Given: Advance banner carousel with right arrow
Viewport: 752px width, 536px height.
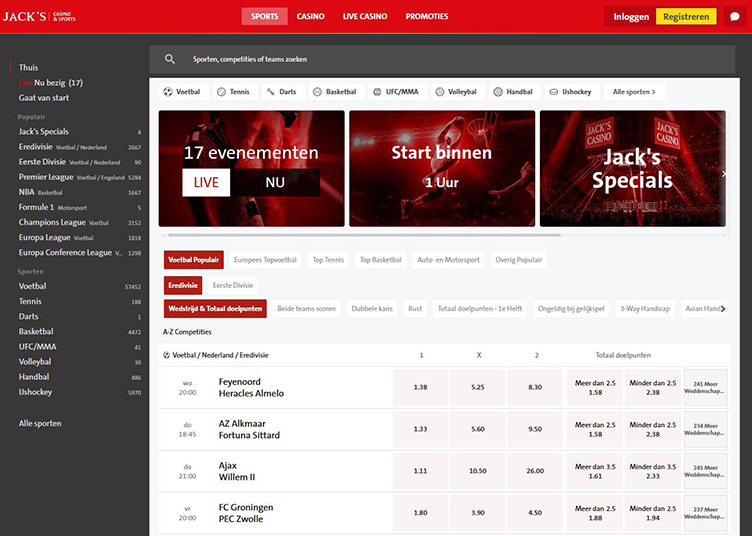Looking at the screenshot, I should pos(723,174).
